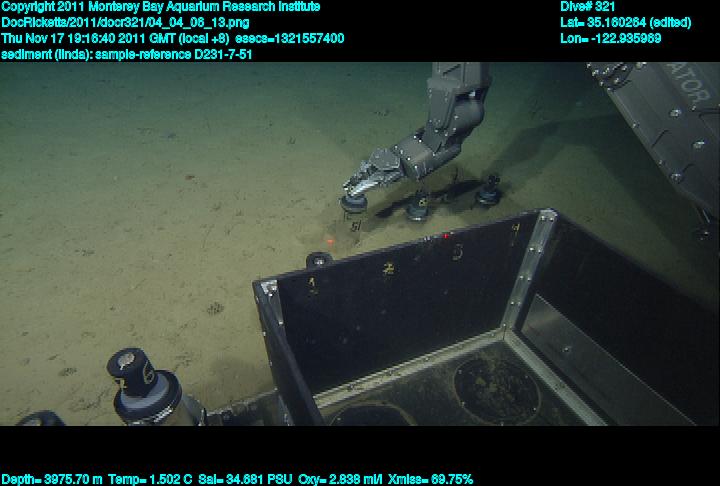Click the yellow number 1 on box

(x=313, y=284)
